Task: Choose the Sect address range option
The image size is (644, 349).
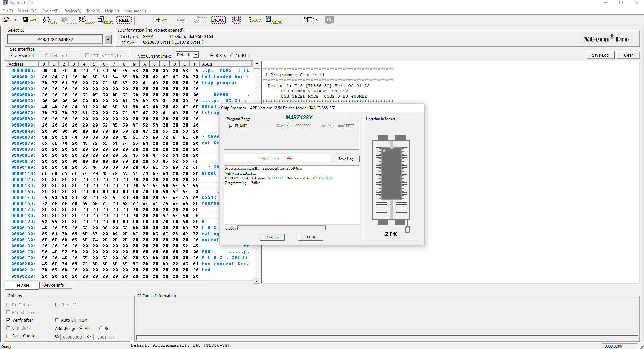Action: (x=101, y=328)
